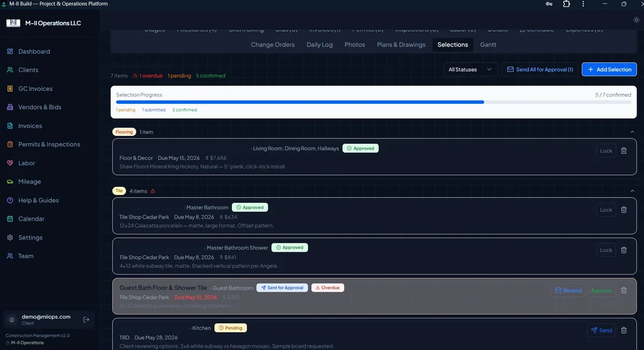Resend the Guest Bath tile approval

[x=568, y=290]
